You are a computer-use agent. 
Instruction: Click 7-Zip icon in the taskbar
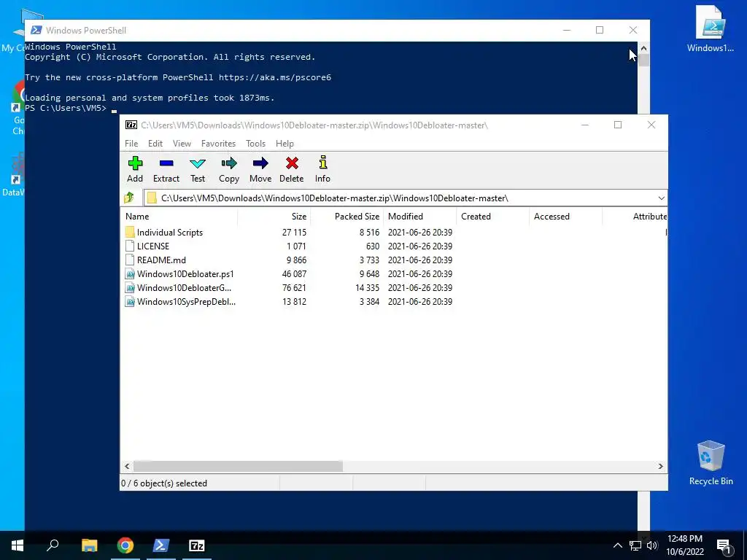197,545
